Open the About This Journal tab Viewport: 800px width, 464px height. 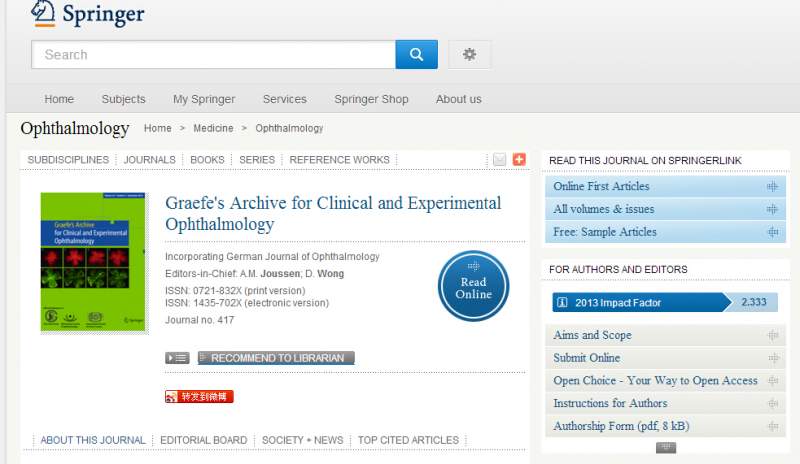[x=93, y=440]
